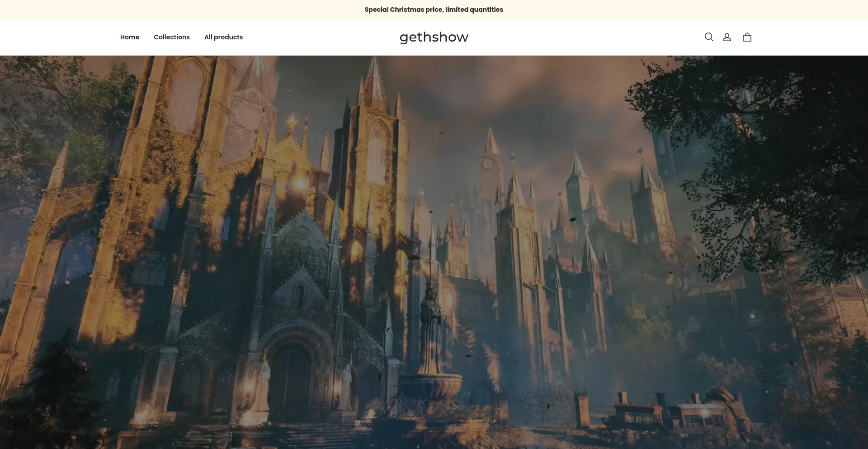Screen dimensions: 868x449
Task: Open the shopping bag cart icon
Action: pos(747,37)
